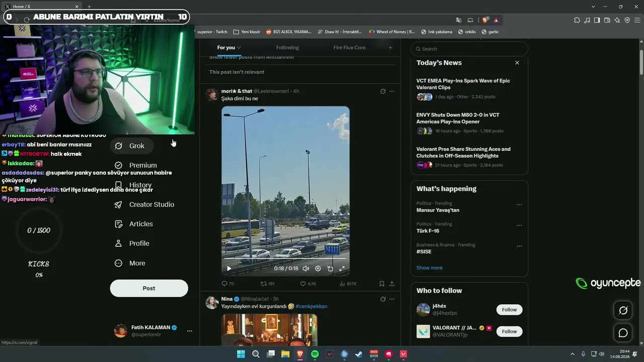Viewport: 644px width, 362px height.
Task: Open the Brave Wallet icon
Action: point(607,20)
